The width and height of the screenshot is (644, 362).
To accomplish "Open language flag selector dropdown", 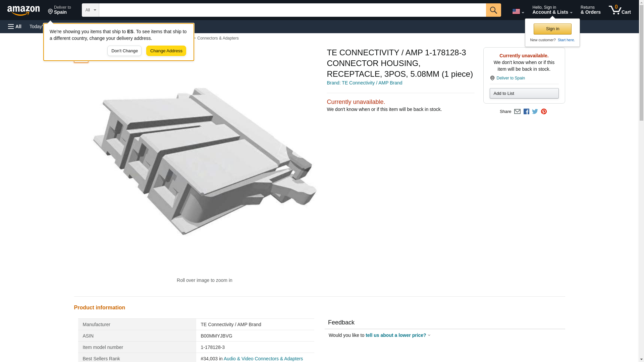I will (518, 11).
